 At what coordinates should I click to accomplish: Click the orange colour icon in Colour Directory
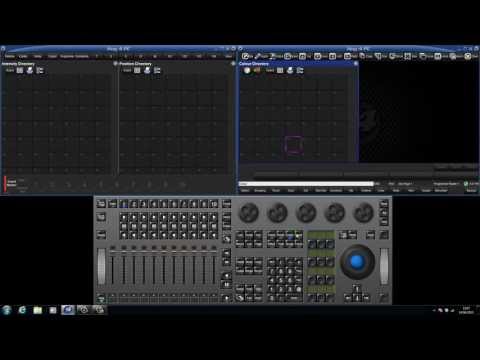(x=257, y=70)
